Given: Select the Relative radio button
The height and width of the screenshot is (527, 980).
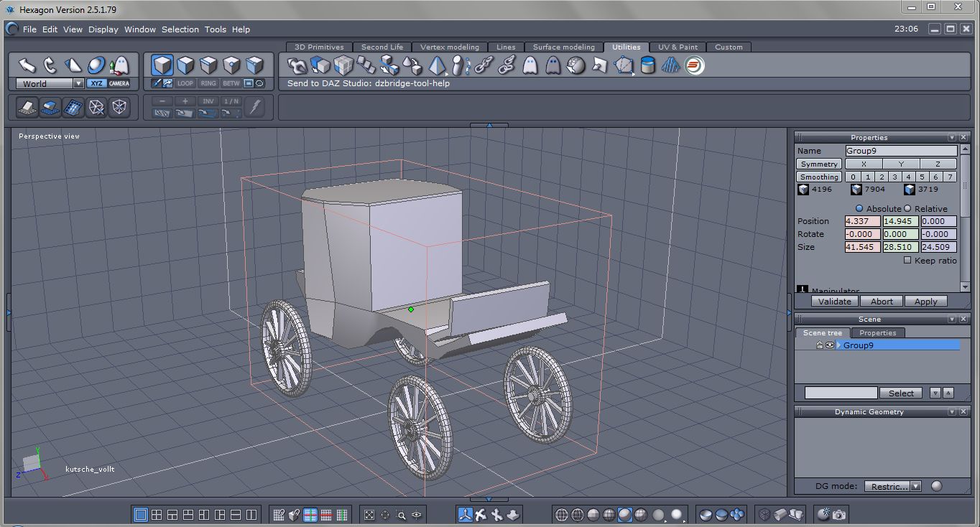Looking at the screenshot, I should point(907,208).
